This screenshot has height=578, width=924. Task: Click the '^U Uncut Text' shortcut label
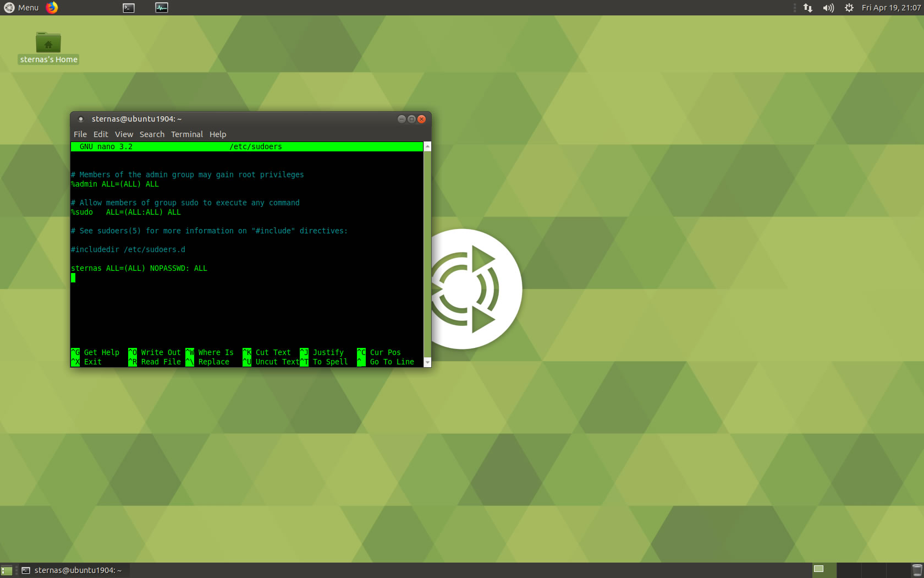(271, 362)
